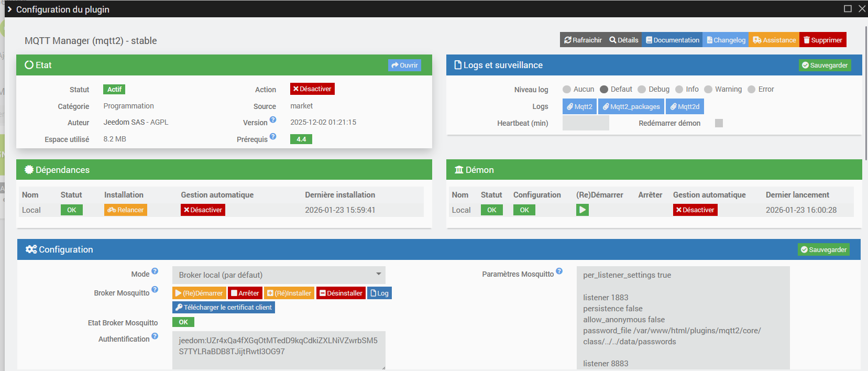Open the Mqtt2_packages log
868x371 pixels.
(x=631, y=106)
